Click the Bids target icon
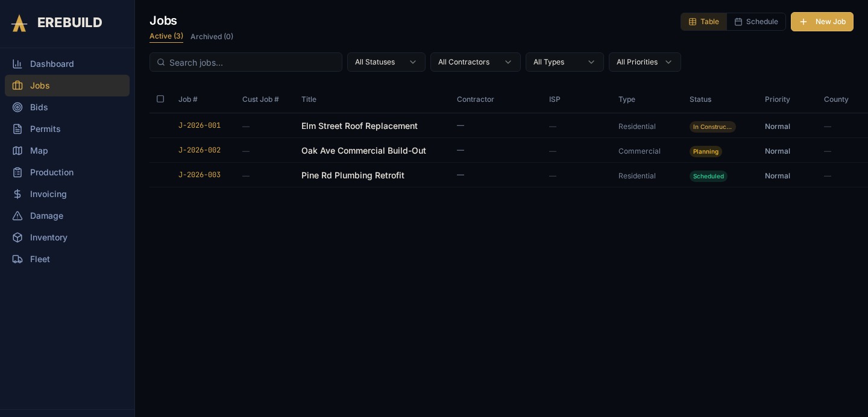 [17, 107]
